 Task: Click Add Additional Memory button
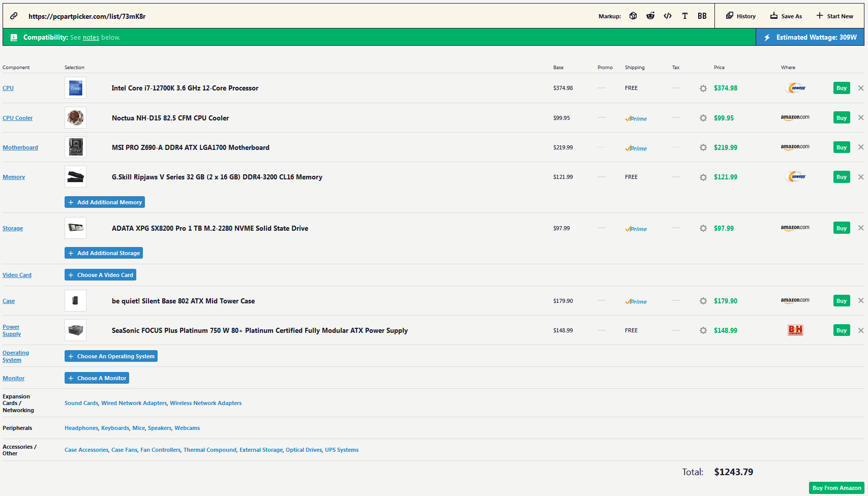coord(105,202)
